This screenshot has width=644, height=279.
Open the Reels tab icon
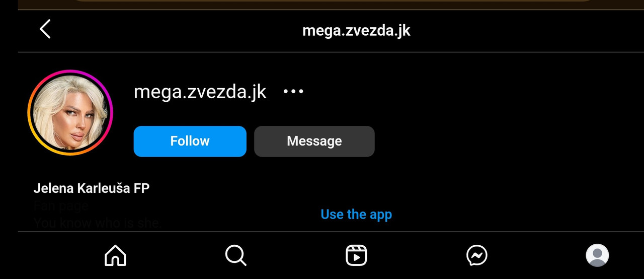(x=356, y=255)
